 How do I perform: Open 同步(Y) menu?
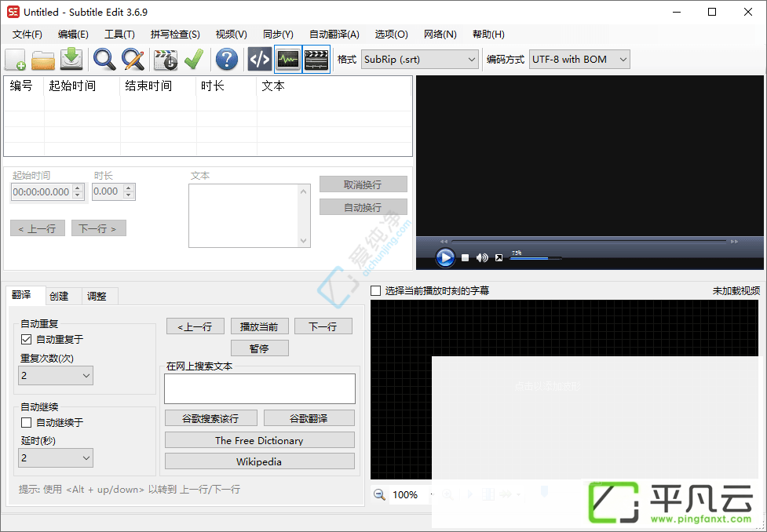[x=278, y=35]
